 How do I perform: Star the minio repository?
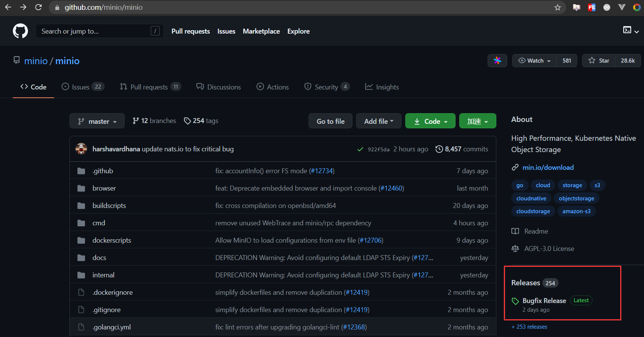(599, 60)
